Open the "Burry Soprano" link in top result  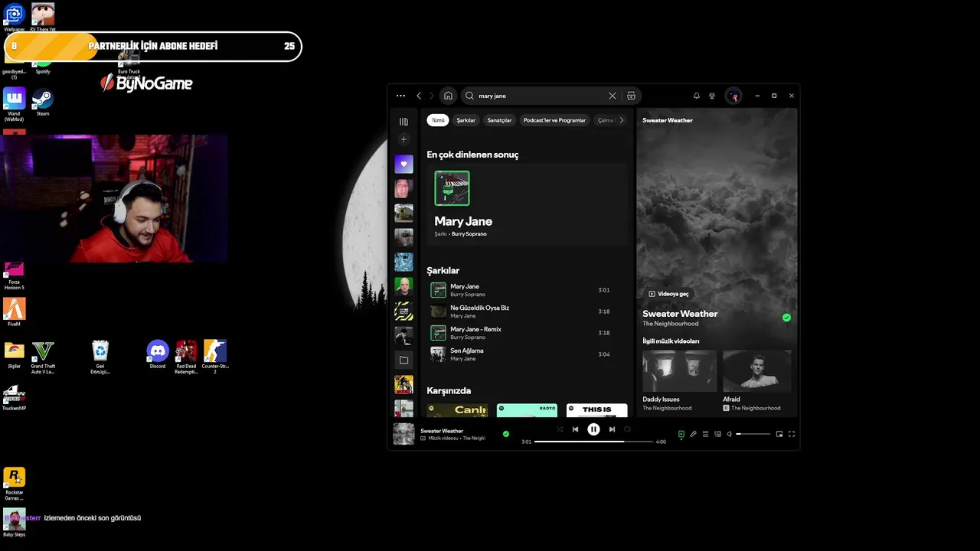click(x=469, y=234)
